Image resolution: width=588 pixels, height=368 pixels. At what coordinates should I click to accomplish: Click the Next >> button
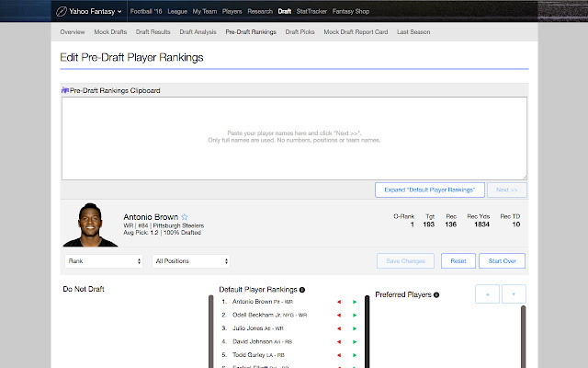point(507,190)
